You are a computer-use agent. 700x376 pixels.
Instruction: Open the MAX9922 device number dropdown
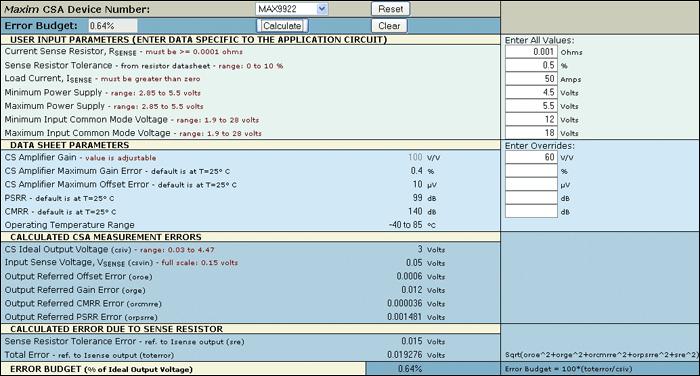(292, 9)
